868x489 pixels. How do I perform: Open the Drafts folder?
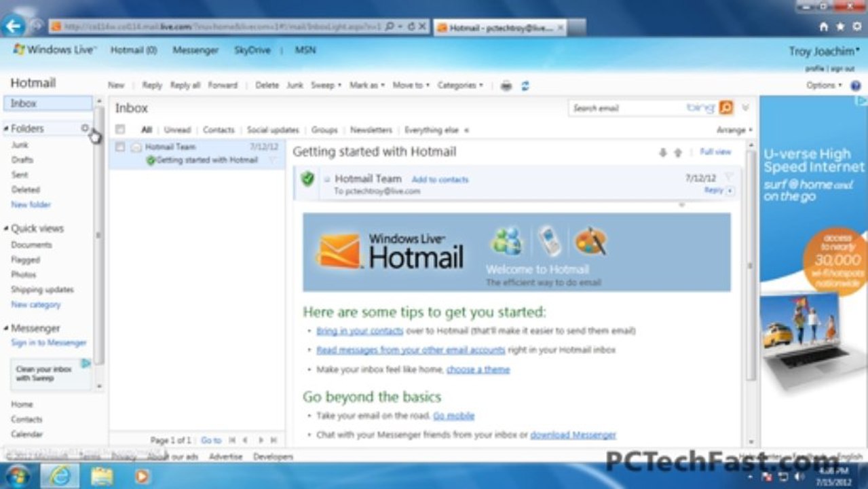pyautogui.click(x=22, y=160)
